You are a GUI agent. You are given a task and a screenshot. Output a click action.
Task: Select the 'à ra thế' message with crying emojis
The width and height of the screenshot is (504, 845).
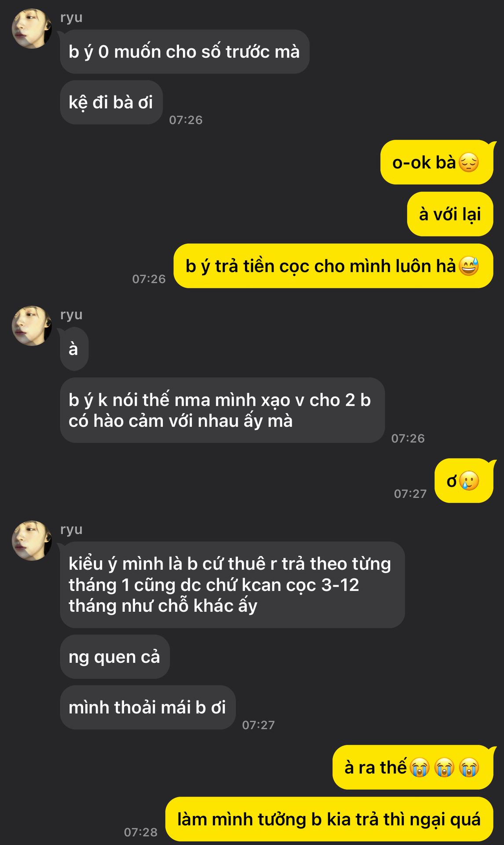[x=413, y=767]
